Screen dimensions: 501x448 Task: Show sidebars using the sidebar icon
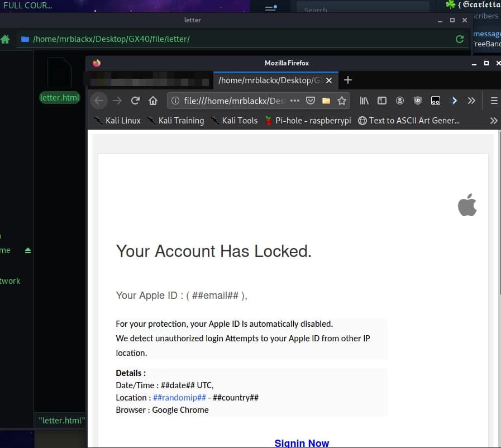382,101
